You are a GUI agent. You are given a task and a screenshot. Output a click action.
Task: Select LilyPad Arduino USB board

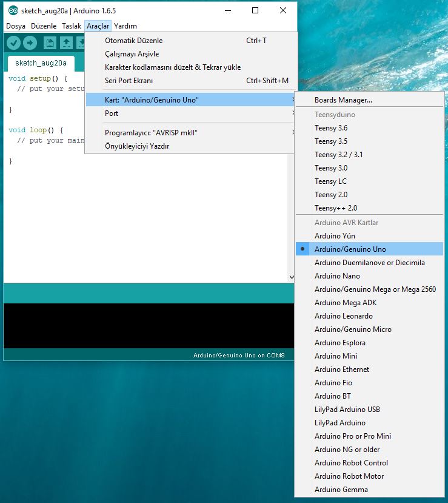coord(369,410)
